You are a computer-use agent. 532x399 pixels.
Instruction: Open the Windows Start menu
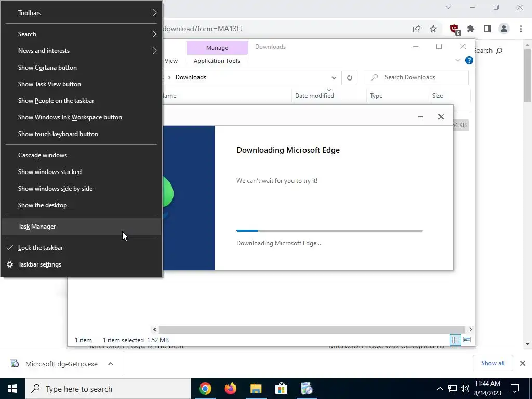tap(12, 389)
